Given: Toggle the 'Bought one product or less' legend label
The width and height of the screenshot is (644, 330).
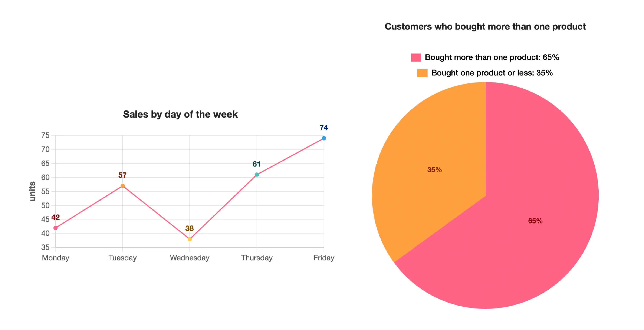Looking at the screenshot, I should (x=492, y=73).
